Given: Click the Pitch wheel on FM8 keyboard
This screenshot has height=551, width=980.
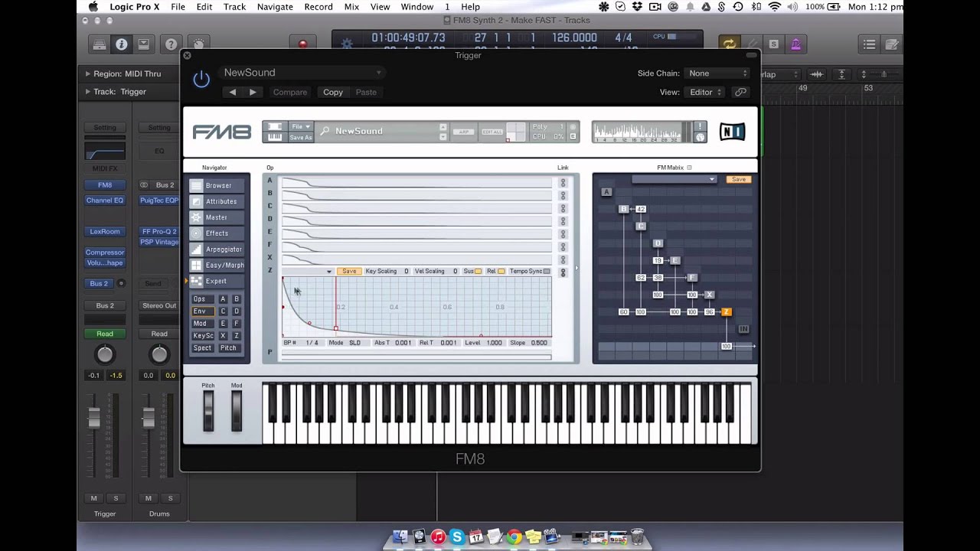Looking at the screenshot, I should coord(208,412).
